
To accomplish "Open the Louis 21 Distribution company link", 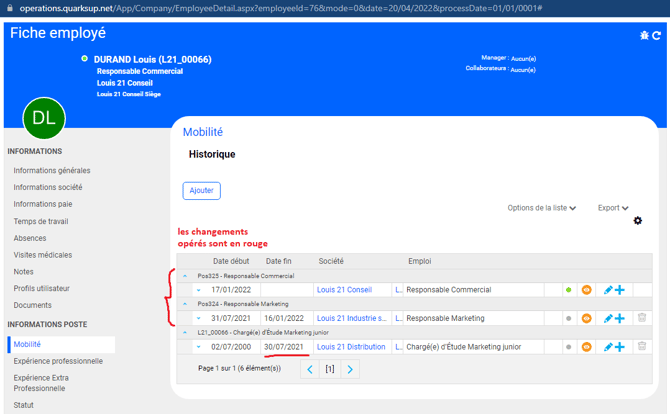I will pyautogui.click(x=351, y=347).
